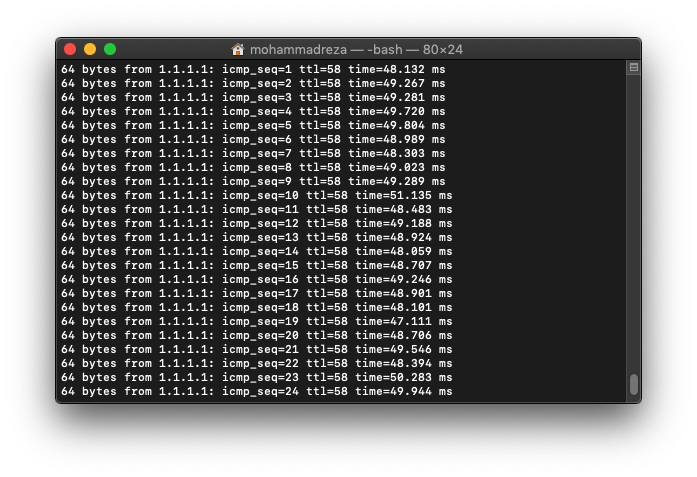697x477 pixels.
Task: Click the split pane icon above scrollbar
Action: pos(634,68)
